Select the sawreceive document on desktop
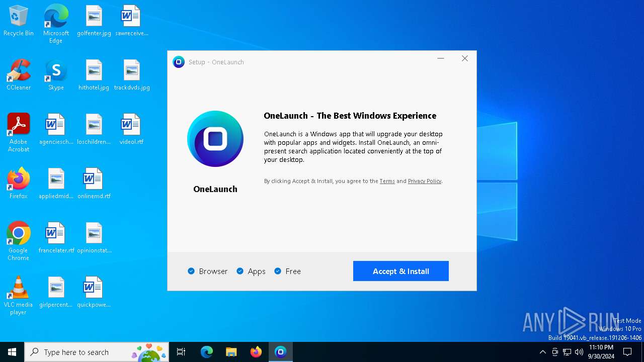This screenshot has width=644, height=362. point(131,21)
